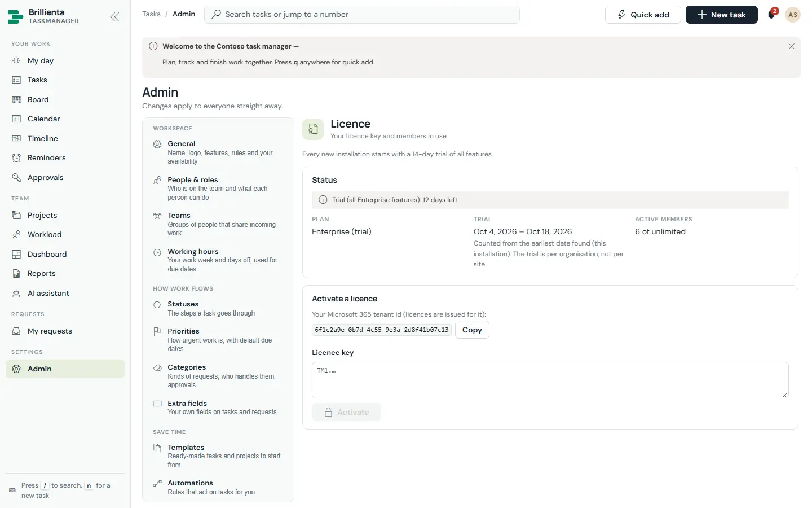
Task: Click the My day sun icon
Action: pos(16,60)
